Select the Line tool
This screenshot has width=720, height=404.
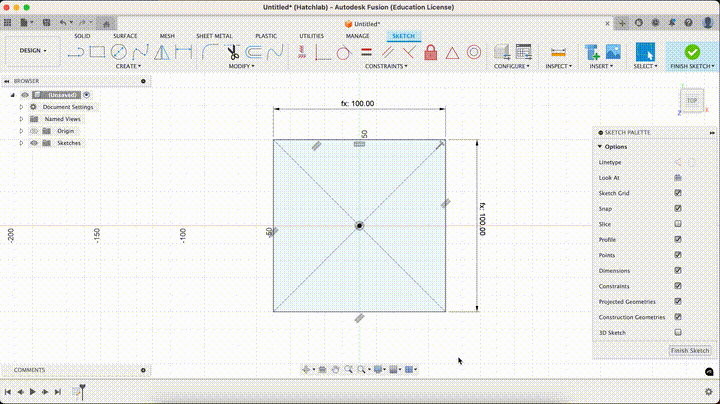tap(76, 52)
